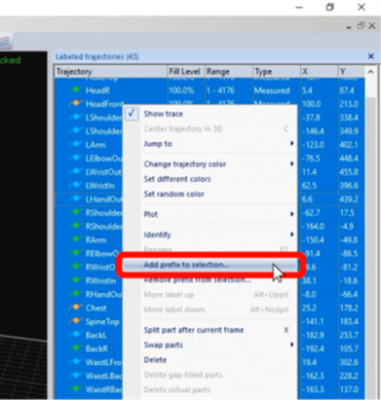
Task: Sort by the Type column header
Action: point(277,72)
